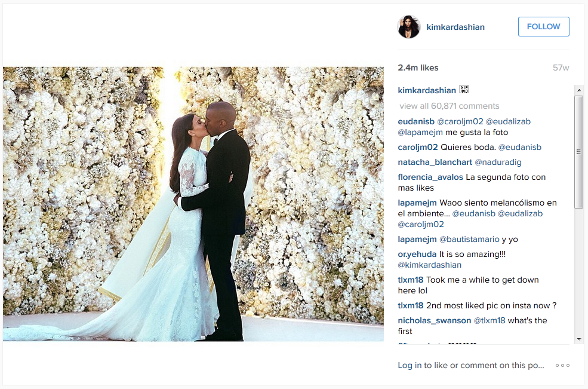Viewport: 588px width, 389px height.
Task: Expand view all 60,871 comments
Action: point(450,106)
